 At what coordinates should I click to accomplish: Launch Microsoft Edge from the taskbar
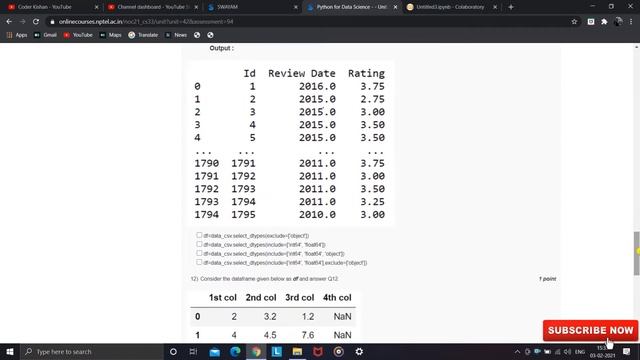pos(235,351)
